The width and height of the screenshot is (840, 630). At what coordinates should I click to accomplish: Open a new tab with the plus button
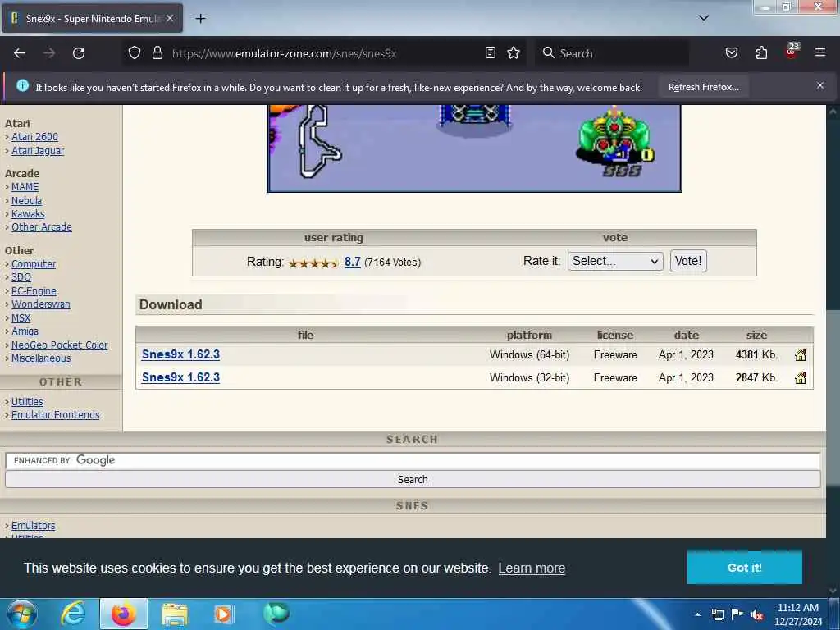click(200, 19)
